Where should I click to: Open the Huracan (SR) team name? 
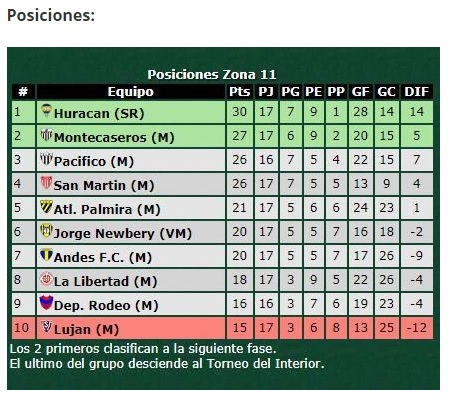click(x=99, y=113)
